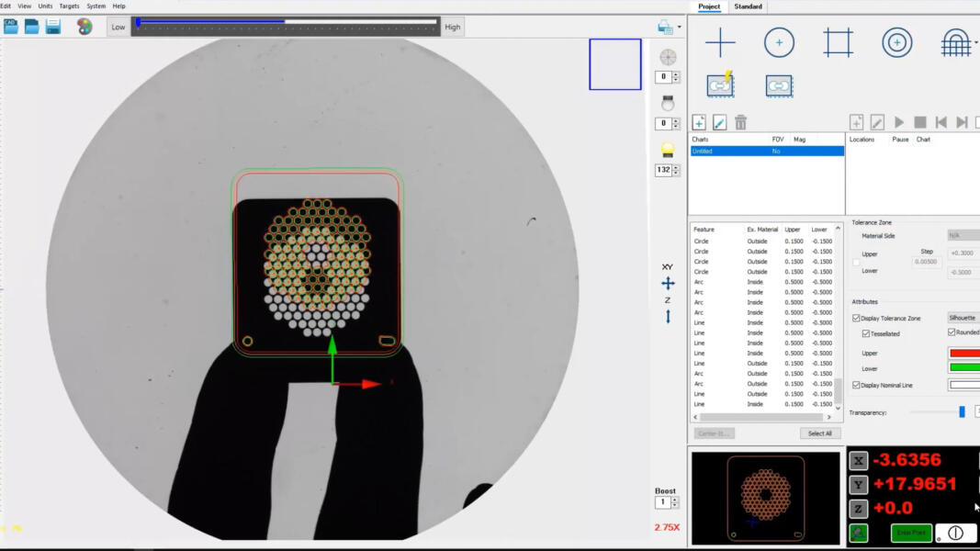Click the import CAD file icon
This screenshot has height=551, width=980.
tap(11, 27)
